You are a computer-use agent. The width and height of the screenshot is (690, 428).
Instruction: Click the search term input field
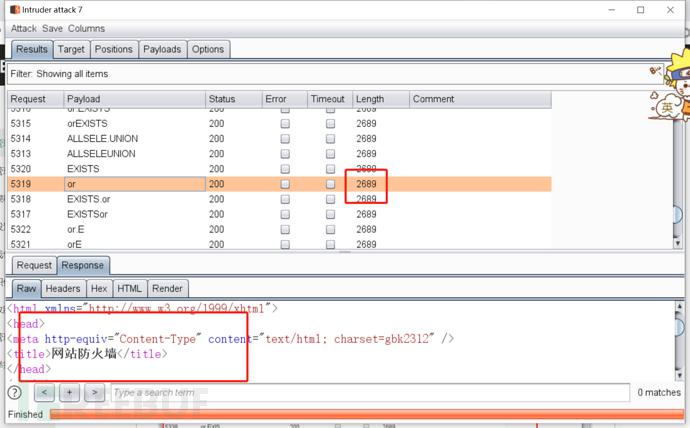pos(370,392)
